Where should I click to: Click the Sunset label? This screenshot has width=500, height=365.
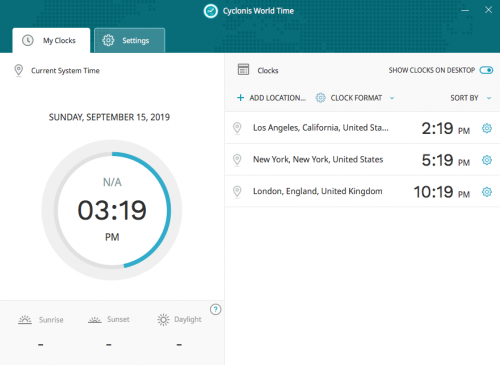tap(118, 319)
